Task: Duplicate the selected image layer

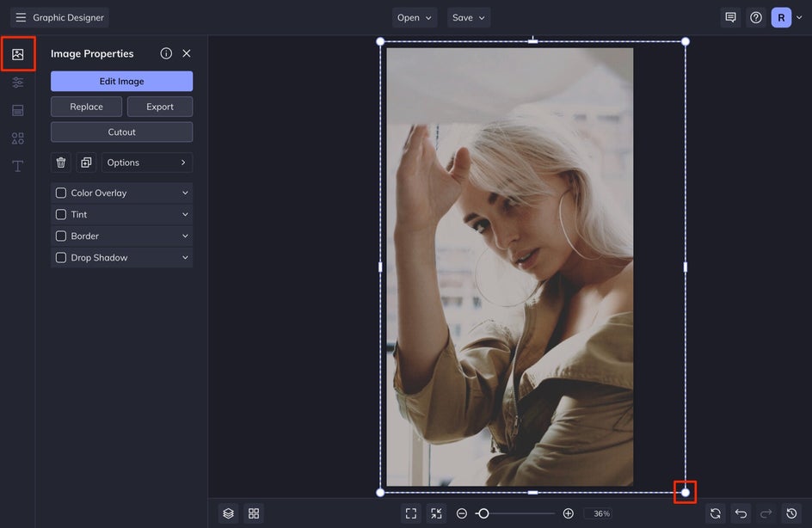Action: pyautogui.click(x=86, y=163)
